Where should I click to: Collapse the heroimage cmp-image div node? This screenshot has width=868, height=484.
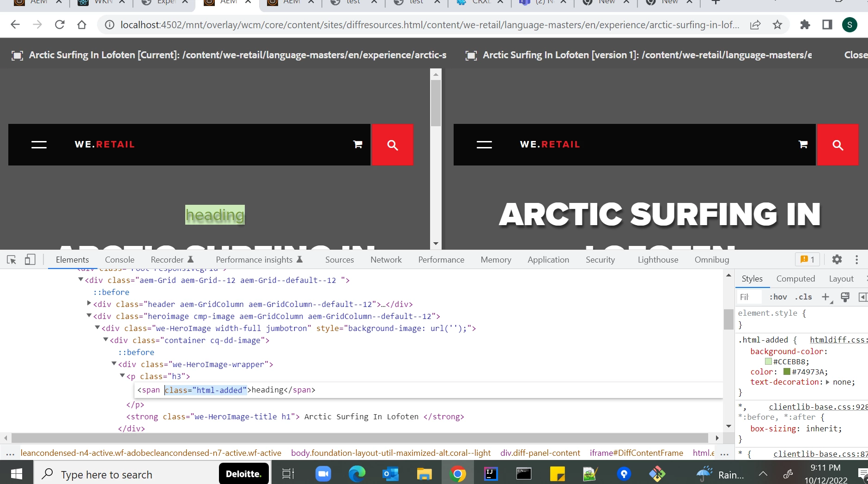coord(89,316)
